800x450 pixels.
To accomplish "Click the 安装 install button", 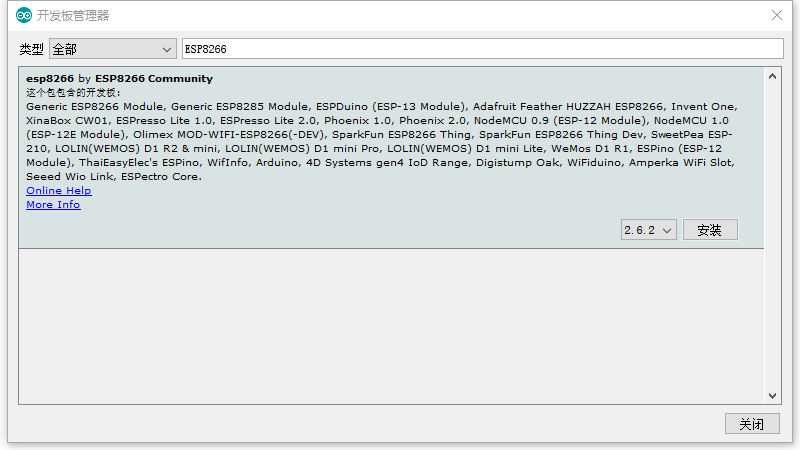I will [710, 230].
